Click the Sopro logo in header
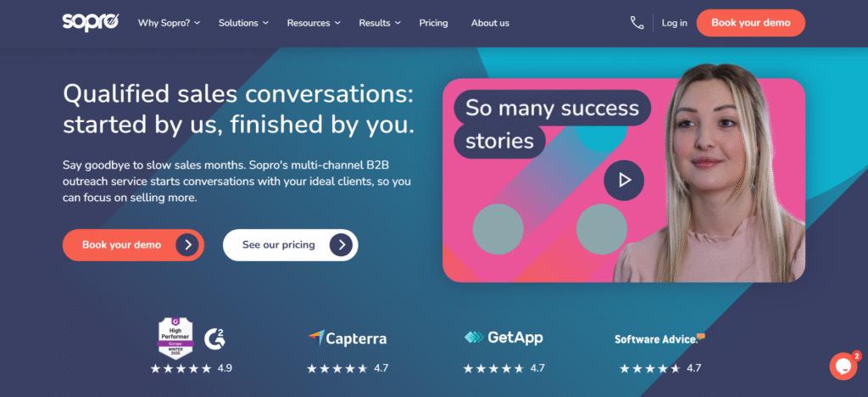 coord(91,22)
